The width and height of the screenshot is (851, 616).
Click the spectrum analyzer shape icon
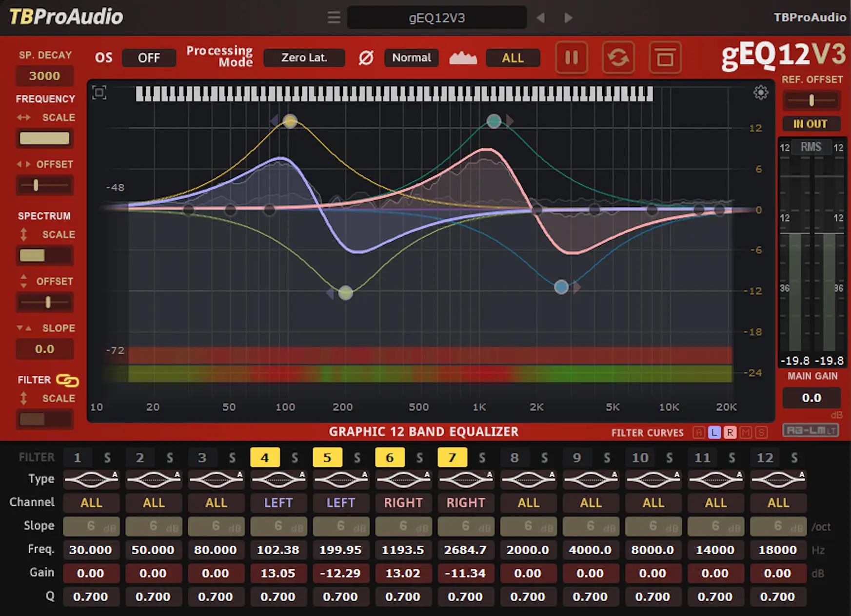click(x=463, y=58)
